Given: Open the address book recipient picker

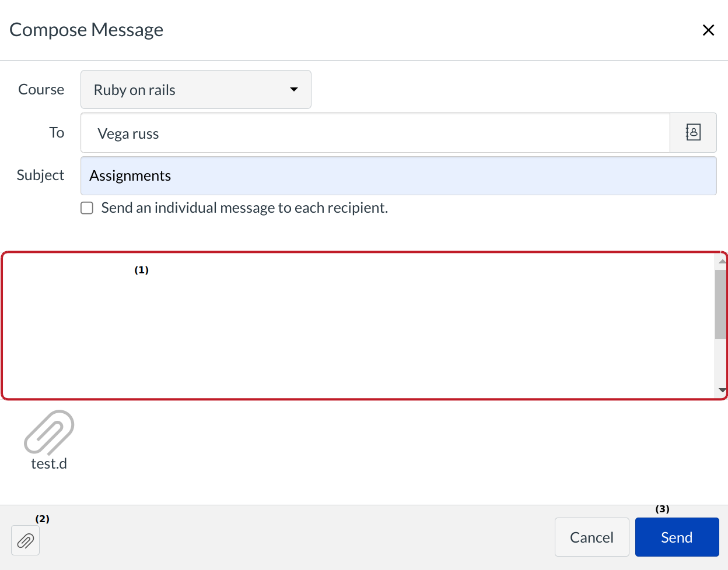Looking at the screenshot, I should click(x=693, y=132).
